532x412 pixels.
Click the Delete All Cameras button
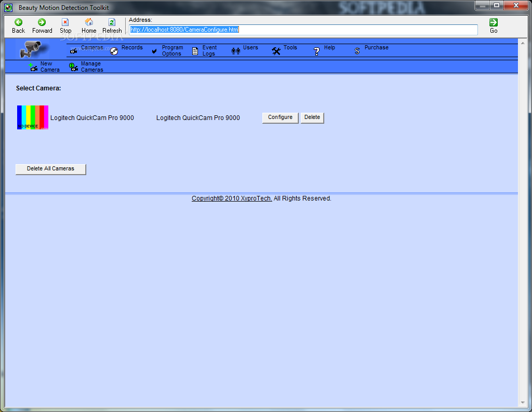(x=50, y=169)
